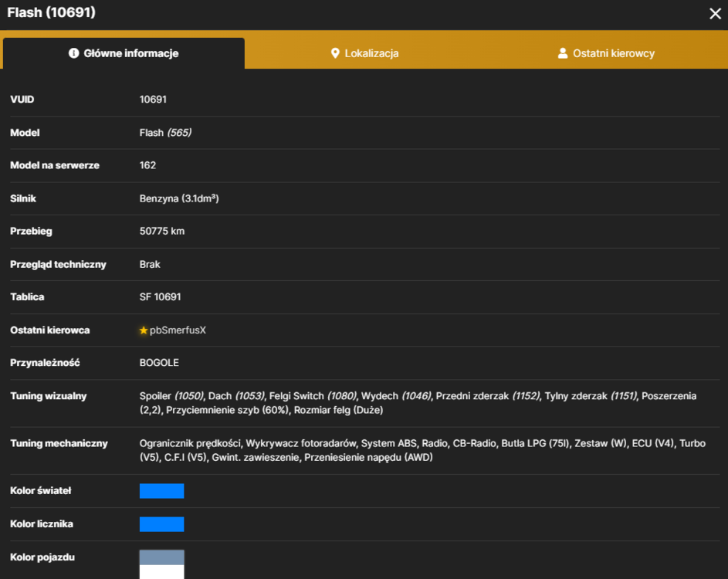Click the Silnik row label
The width and height of the screenshot is (728, 579).
pos(23,198)
